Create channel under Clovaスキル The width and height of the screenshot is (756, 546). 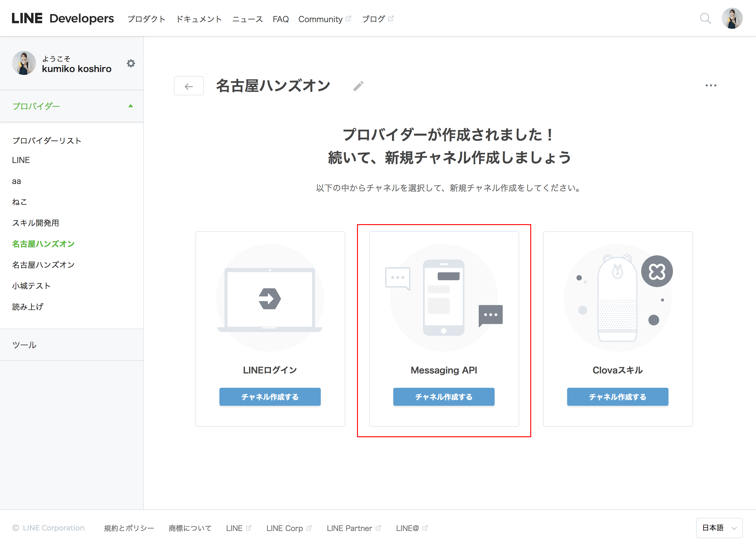point(617,397)
